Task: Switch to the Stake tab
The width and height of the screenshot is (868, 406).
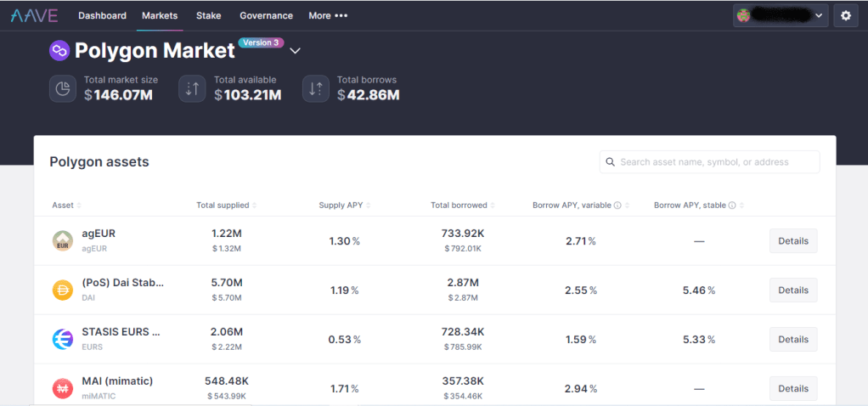Action: pyautogui.click(x=208, y=15)
